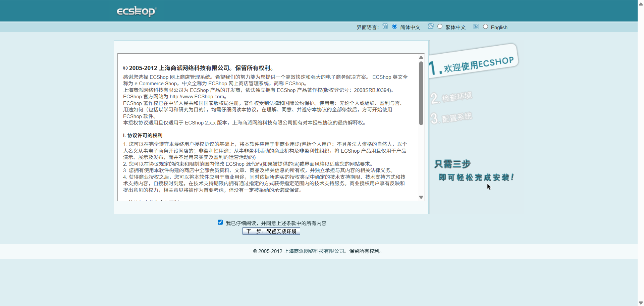Click license box scroll up arrow
644x306 pixels.
[421, 57]
